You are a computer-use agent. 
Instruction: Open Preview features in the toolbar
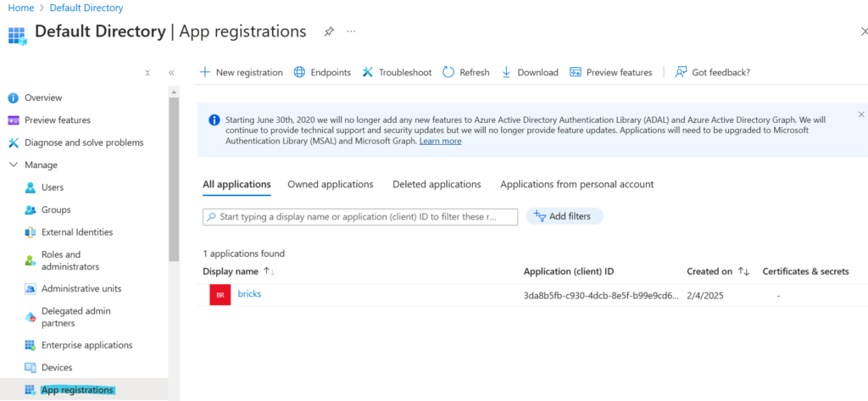[611, 72]
